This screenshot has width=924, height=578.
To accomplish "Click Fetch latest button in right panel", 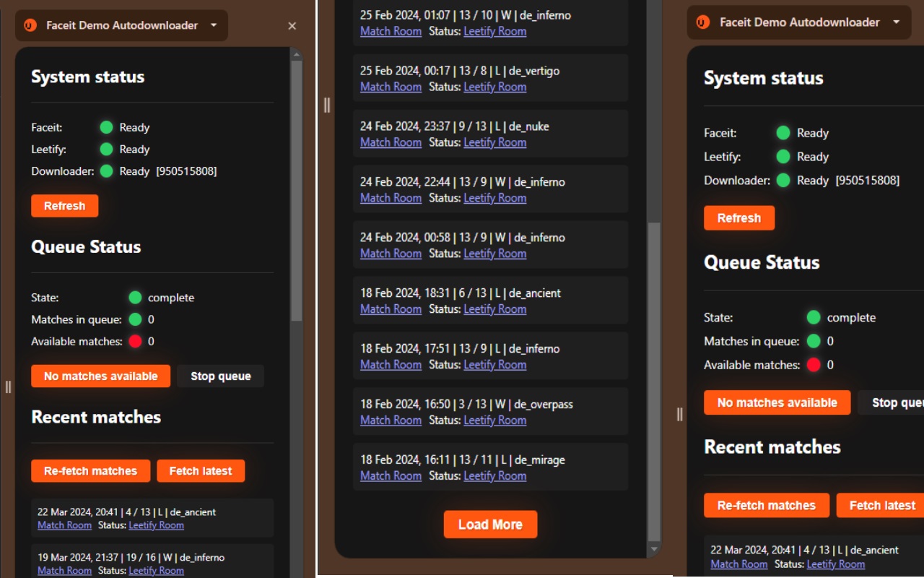I will pyautogui.click(x=881, y=505).
